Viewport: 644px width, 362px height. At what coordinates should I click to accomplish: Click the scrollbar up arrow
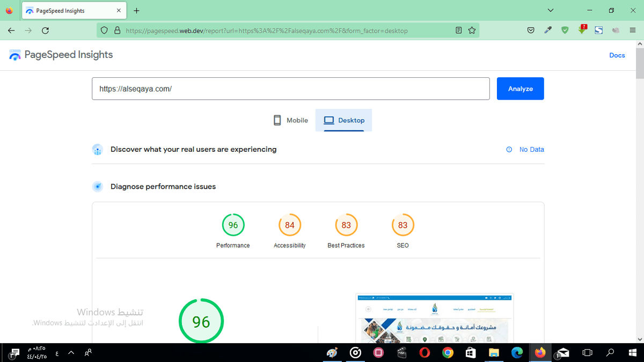pos(639,44)
